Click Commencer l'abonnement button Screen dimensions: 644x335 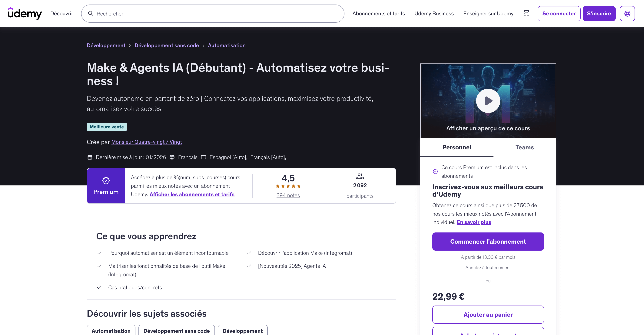click(488, 241)
